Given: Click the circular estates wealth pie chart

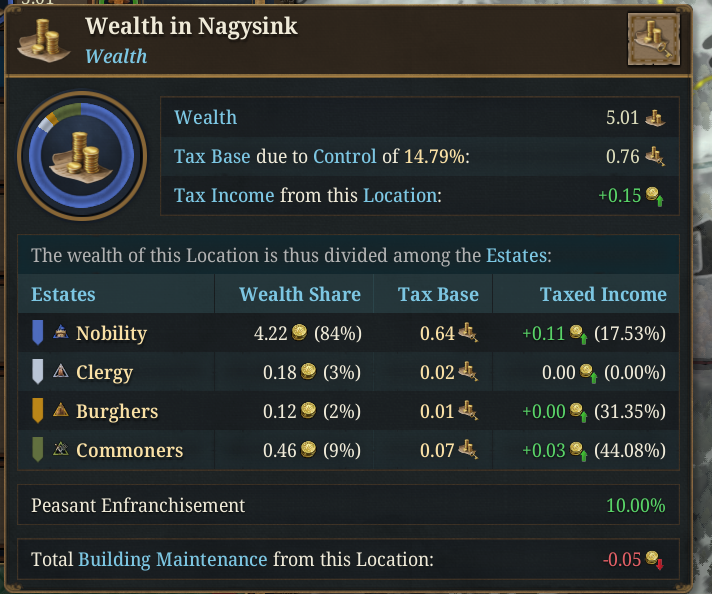Looking at the screenshot, I should 75,155.
